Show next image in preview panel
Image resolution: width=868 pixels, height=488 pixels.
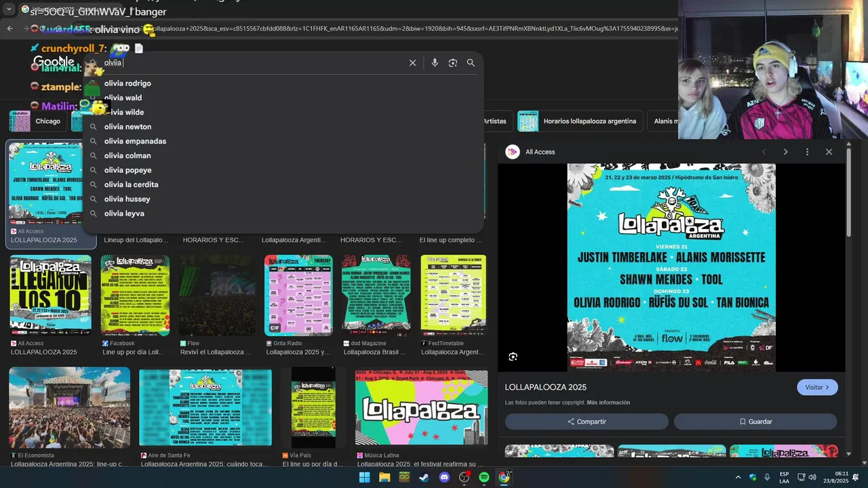click(785, 152)
